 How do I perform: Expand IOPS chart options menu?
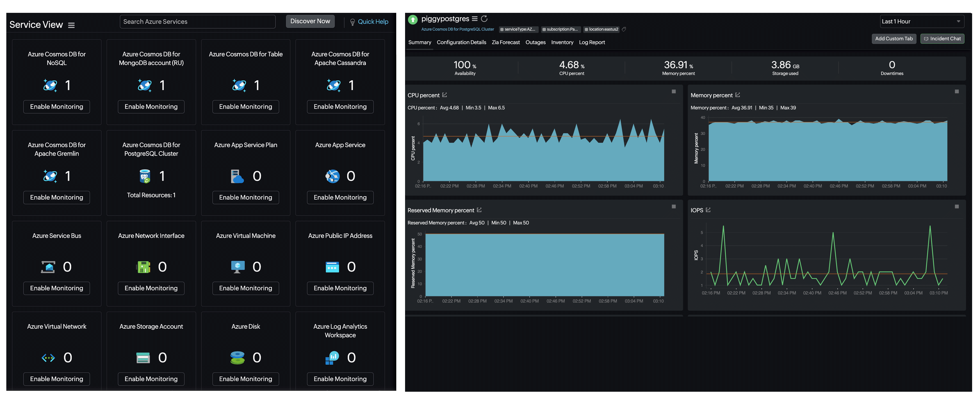point(956,207)
